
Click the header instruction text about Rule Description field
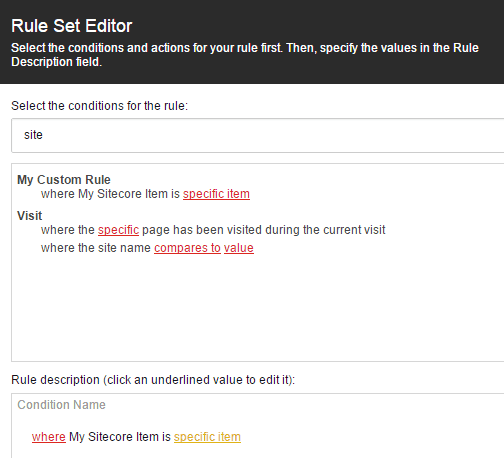tap(245, 55)
